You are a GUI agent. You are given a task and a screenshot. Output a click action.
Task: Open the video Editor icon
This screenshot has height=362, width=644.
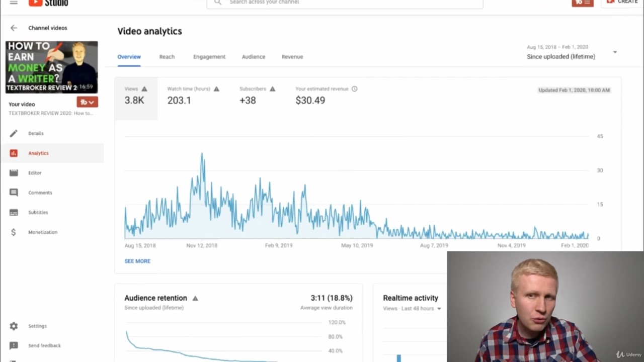click(x=14, y=173)
